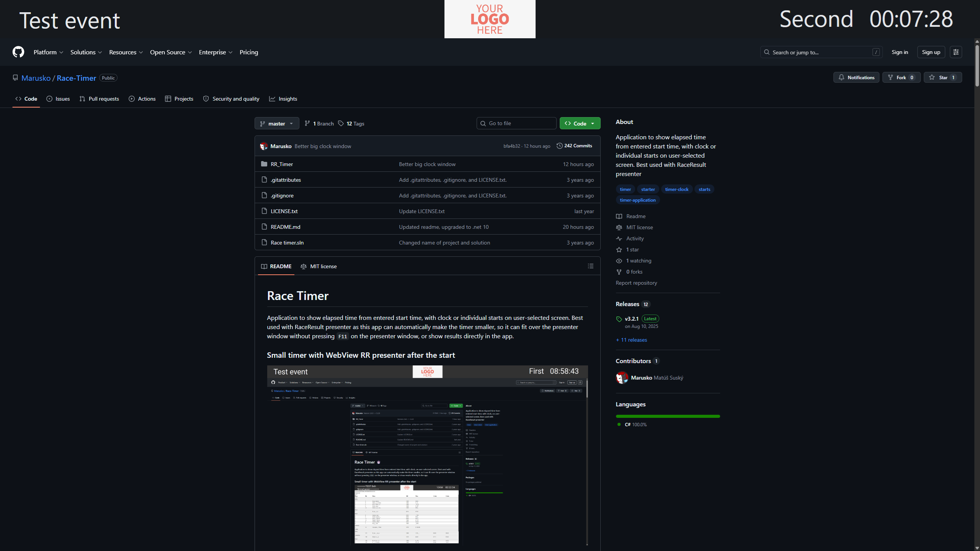Click the commit history clock icon
This screenshot has width=980, height=551.
tap(559, 146)
